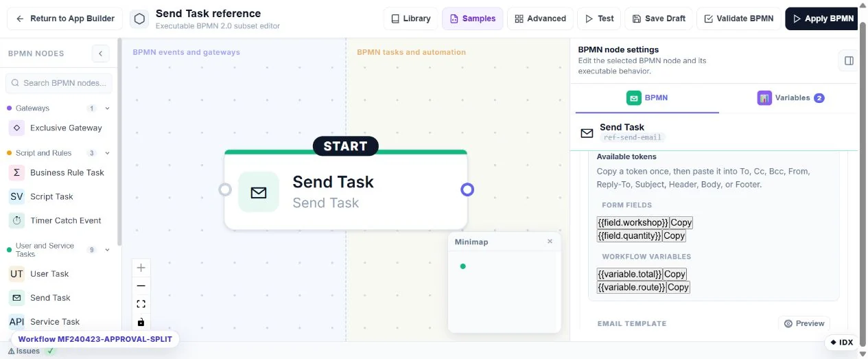Click the green node dot in Minimap
Image resolution: width=868 pixels, height=359 pixels.
point(462,266)
